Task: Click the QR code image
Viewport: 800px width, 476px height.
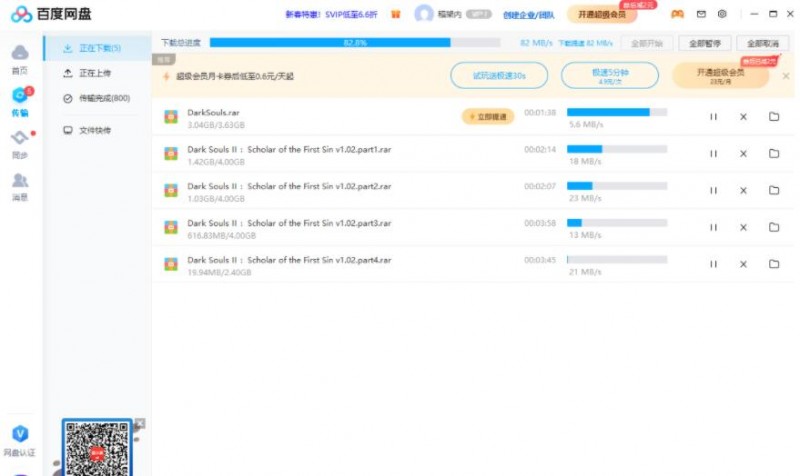Action: click(x=97, y=449)
